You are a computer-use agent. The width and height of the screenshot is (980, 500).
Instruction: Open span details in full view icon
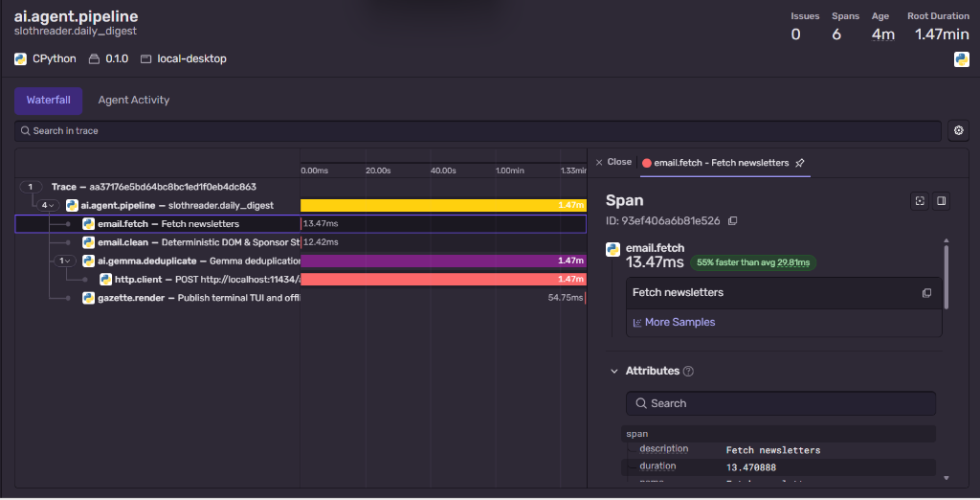pos(920,201)
